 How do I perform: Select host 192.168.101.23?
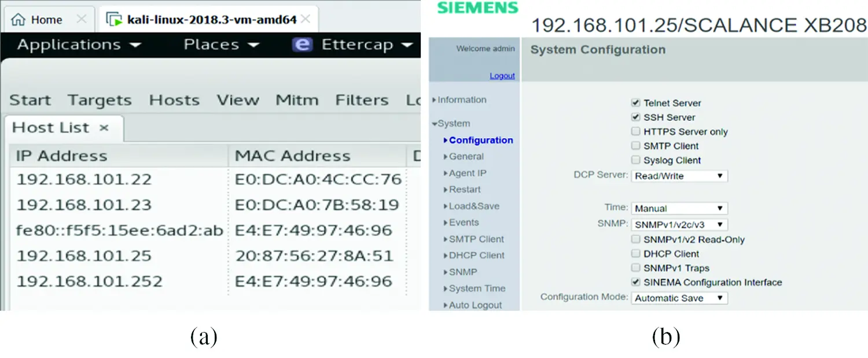tap(84, 205)
